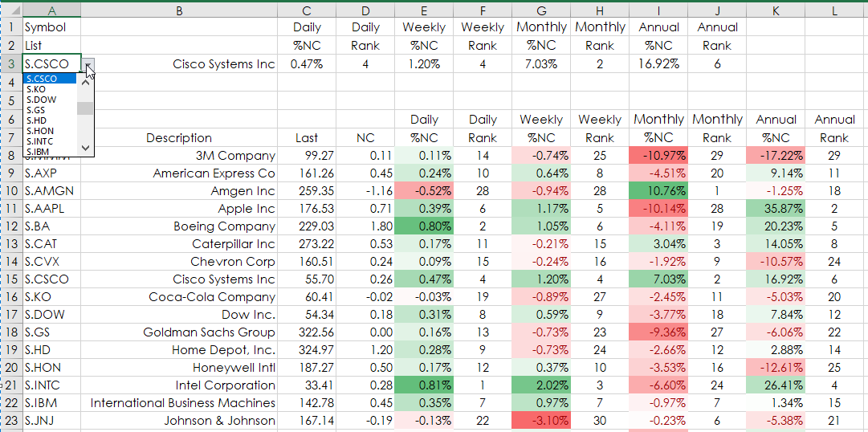
Task: Click Goldman Sachs Group cell
Action: pyautogui.click(x=179, y=332)
